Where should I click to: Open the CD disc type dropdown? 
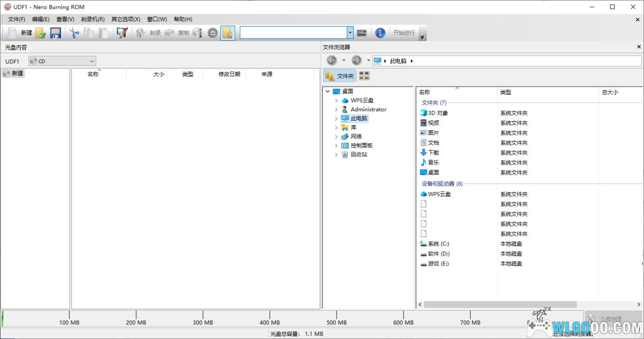tap(62, 61)
